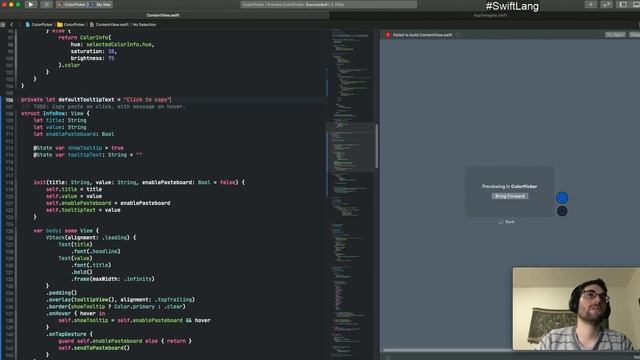Show diagnostics info beside the failed message

click(458, 35)
